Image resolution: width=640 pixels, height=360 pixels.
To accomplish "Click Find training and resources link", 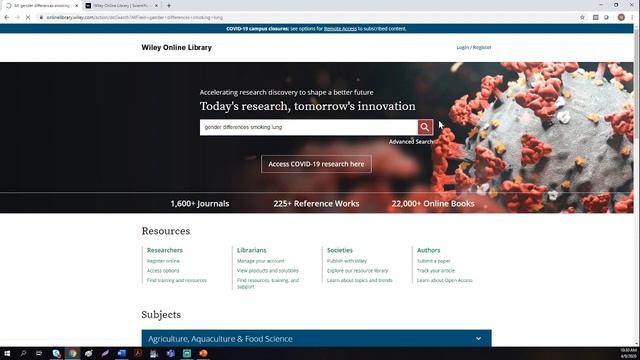I will 177,280.
